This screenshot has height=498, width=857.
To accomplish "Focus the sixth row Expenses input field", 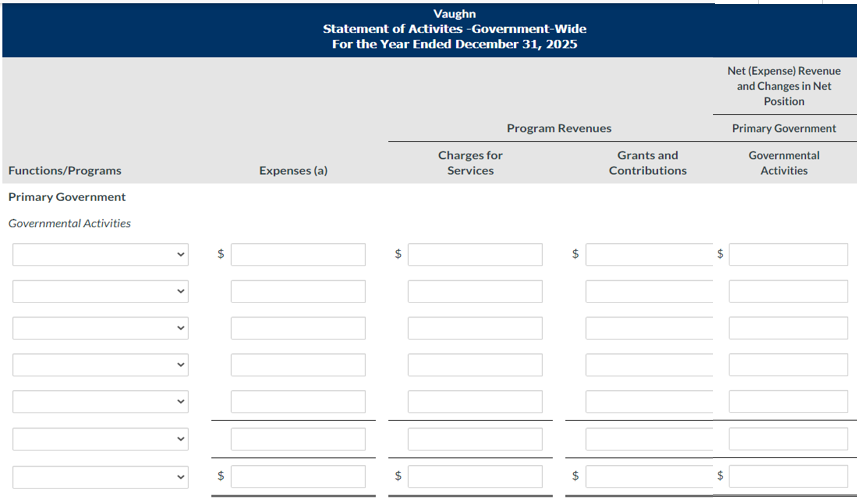I will [298, 439].
